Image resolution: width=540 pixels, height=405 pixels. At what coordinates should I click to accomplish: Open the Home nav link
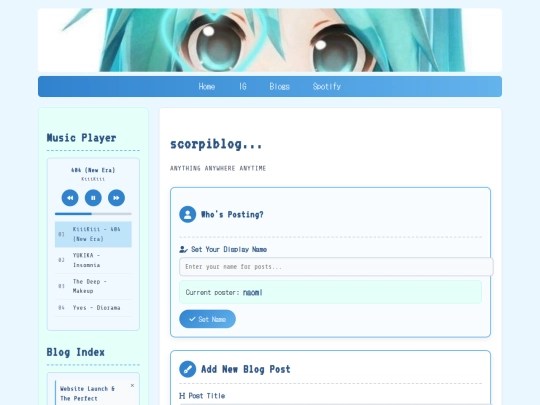[207, 86]
